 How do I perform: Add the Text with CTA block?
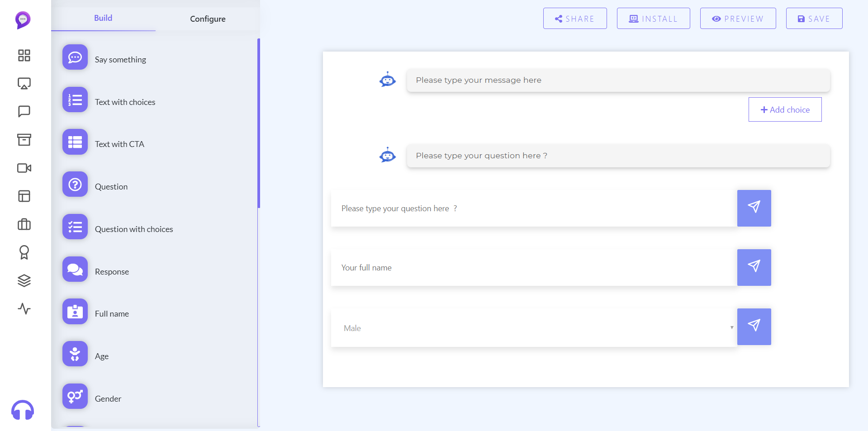(75, 142)
